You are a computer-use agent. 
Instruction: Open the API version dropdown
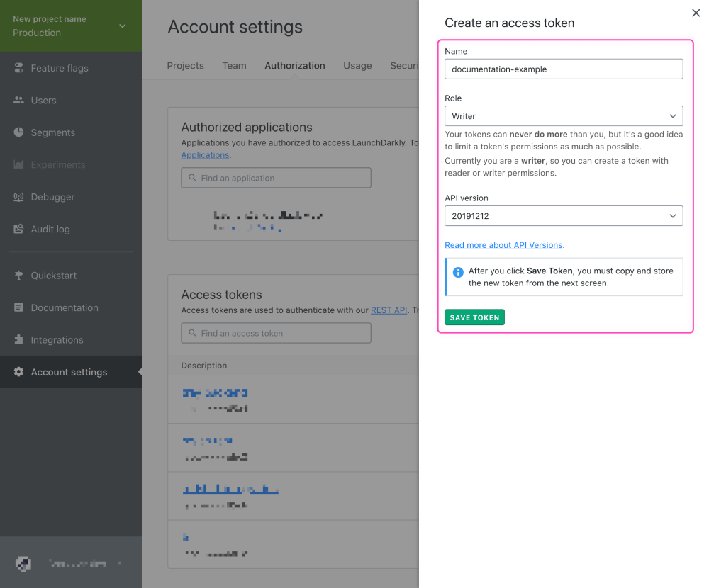563,216
